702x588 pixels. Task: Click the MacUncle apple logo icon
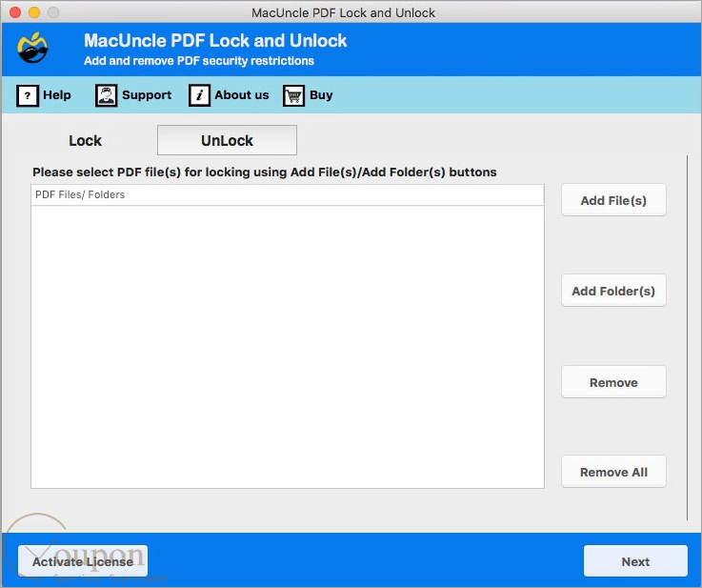(32, 48)
